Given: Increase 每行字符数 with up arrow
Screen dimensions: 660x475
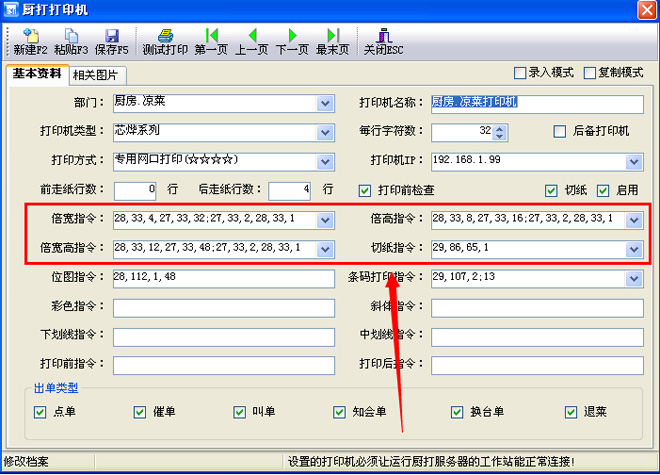Looking at the screenshot, I should coord(500,128).
